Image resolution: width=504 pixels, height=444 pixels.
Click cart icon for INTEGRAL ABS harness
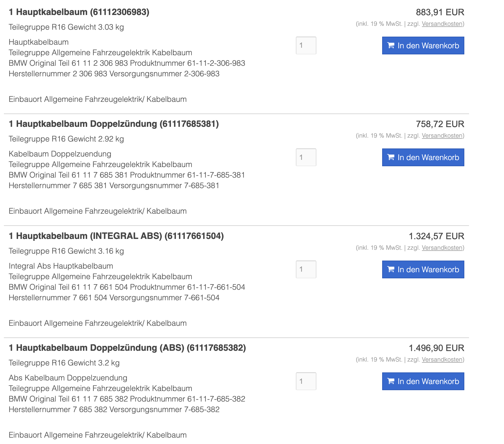tap(391, 269)
